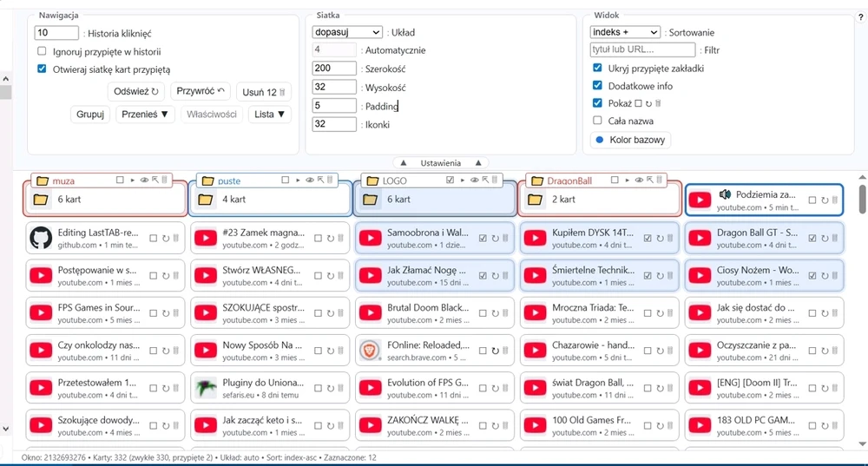The image size is (868, 466).
Task: Click the question mark help icon
Action: point(860,17)
